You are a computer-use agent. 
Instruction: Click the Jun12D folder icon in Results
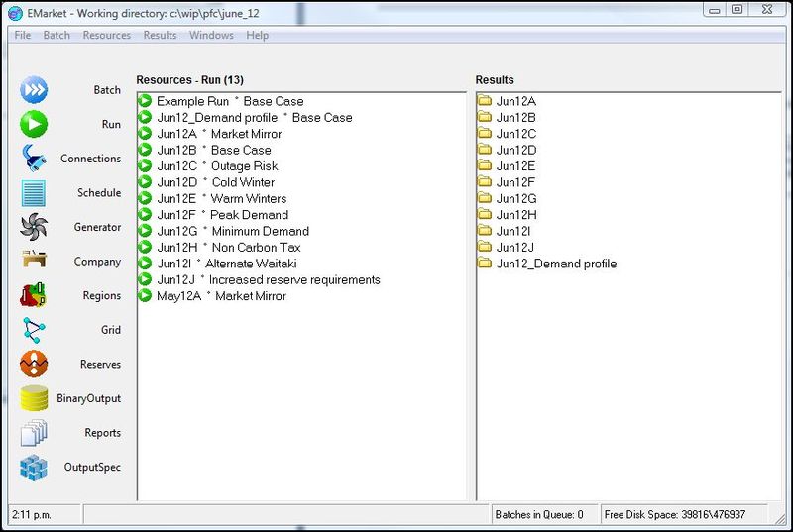(x=485, y=149)
